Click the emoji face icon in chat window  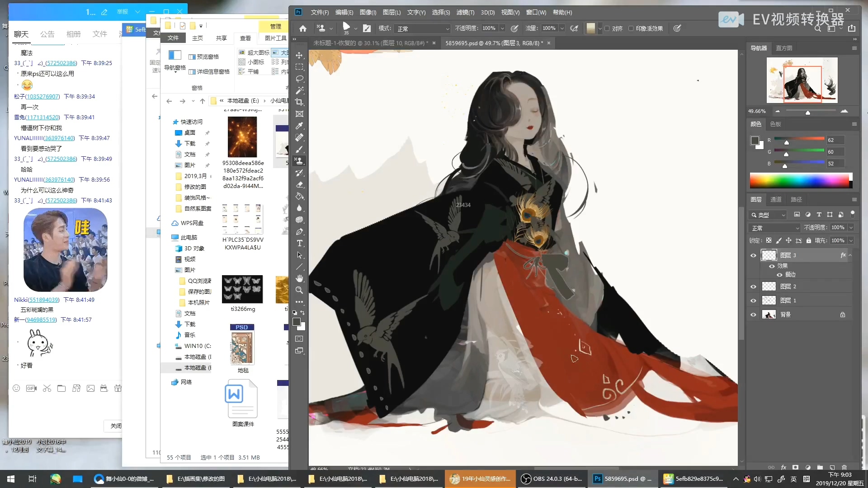click(16, 388)
